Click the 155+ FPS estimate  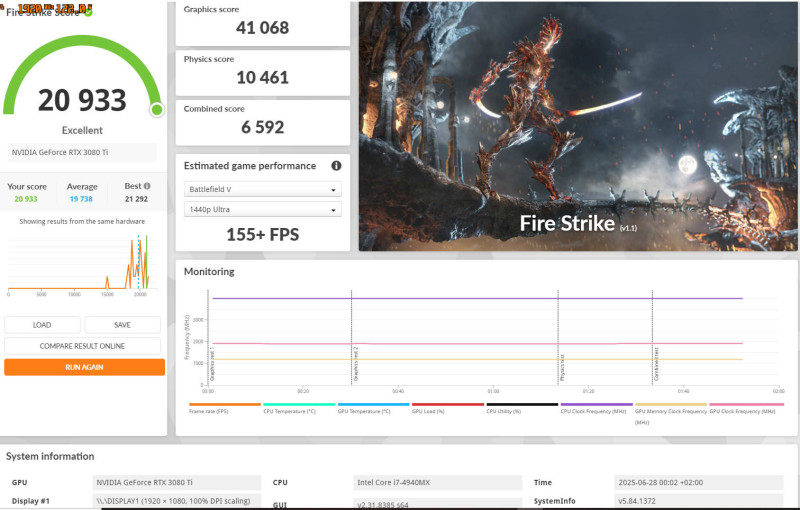[262, 235]
